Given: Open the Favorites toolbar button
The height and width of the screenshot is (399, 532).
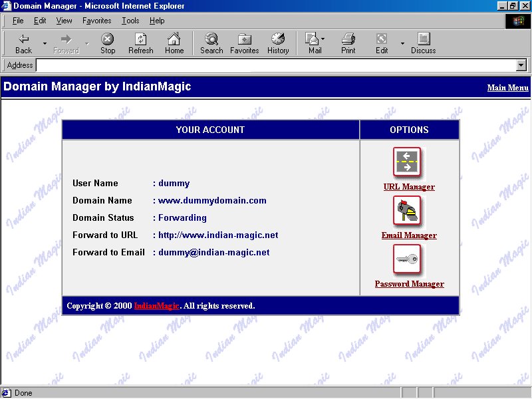Looking at the screenshot, I should [x=244, y=43].
